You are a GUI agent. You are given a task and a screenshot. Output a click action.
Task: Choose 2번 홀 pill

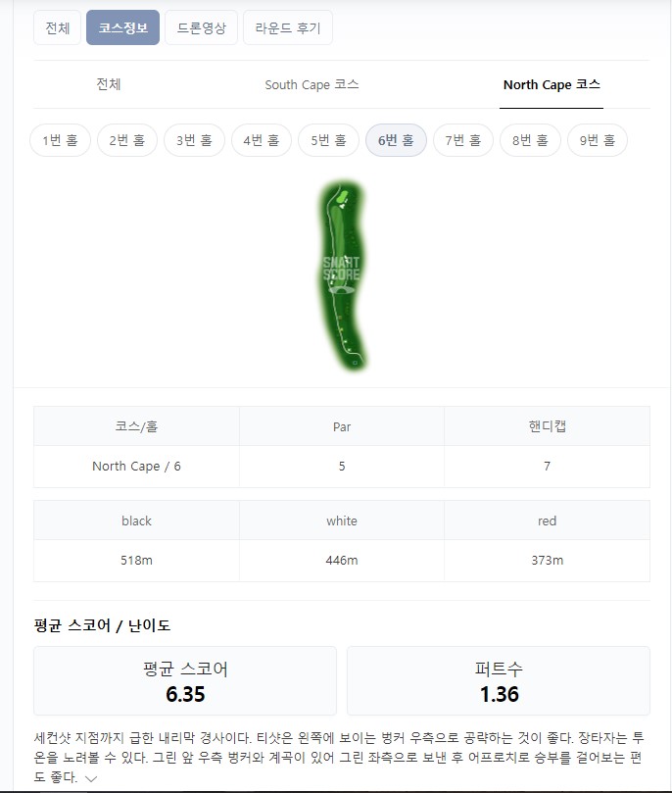[x=127, y=140]
